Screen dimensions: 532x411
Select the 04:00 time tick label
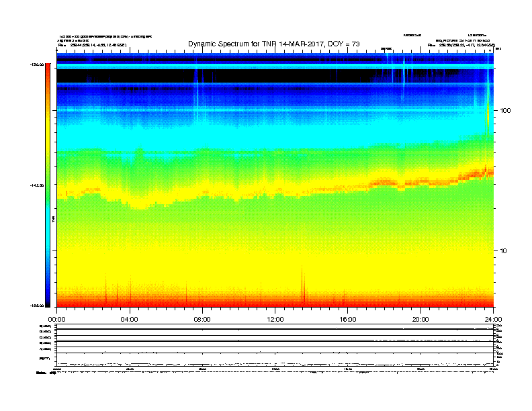[129, 319]
